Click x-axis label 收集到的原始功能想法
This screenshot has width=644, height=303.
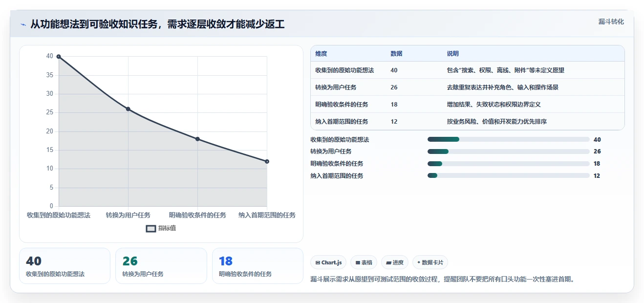tap(59, 215)
